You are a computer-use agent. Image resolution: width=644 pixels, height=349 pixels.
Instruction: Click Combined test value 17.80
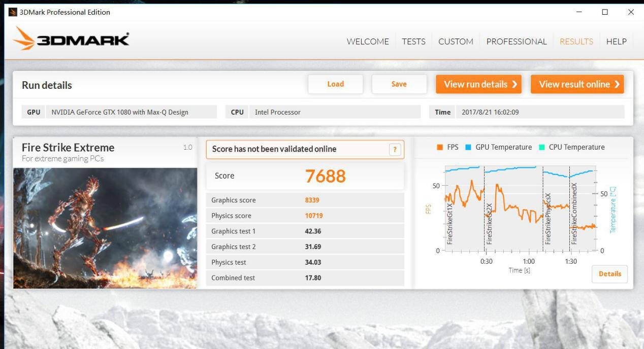(x=313, y=278)
